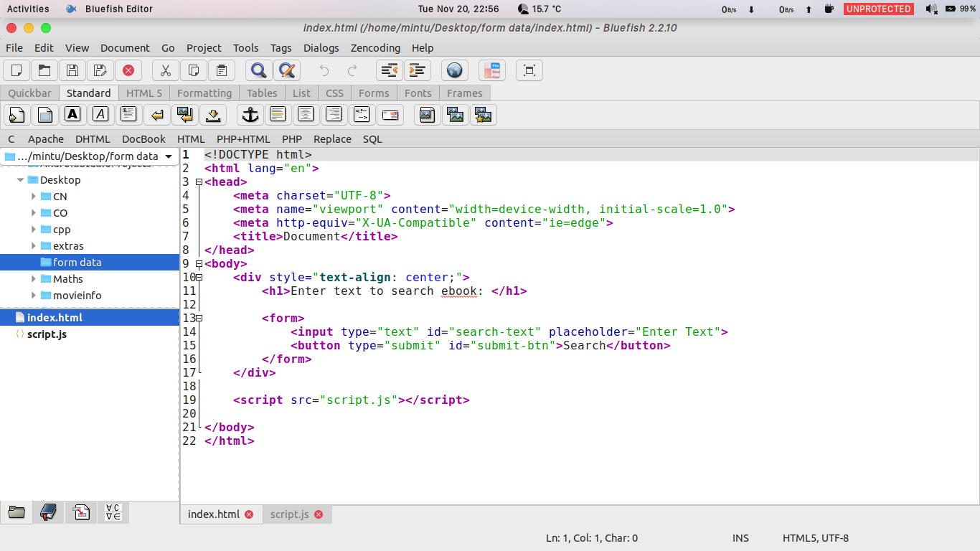Insert HTML Comment icon
The height and width of the screenshot is (551, 980).
[362, 115]
